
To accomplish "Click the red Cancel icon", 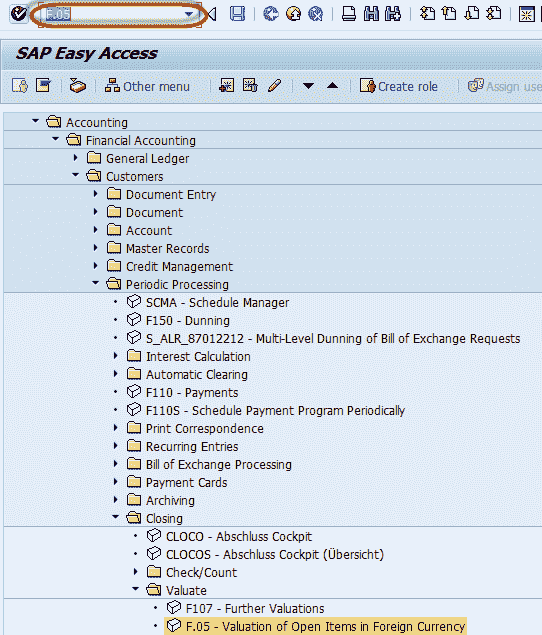I will 316,14.
